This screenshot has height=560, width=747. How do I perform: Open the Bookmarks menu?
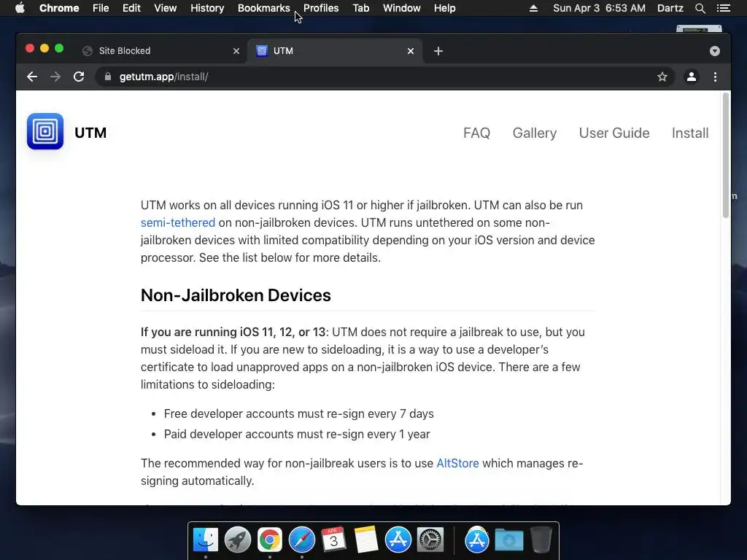264,8
